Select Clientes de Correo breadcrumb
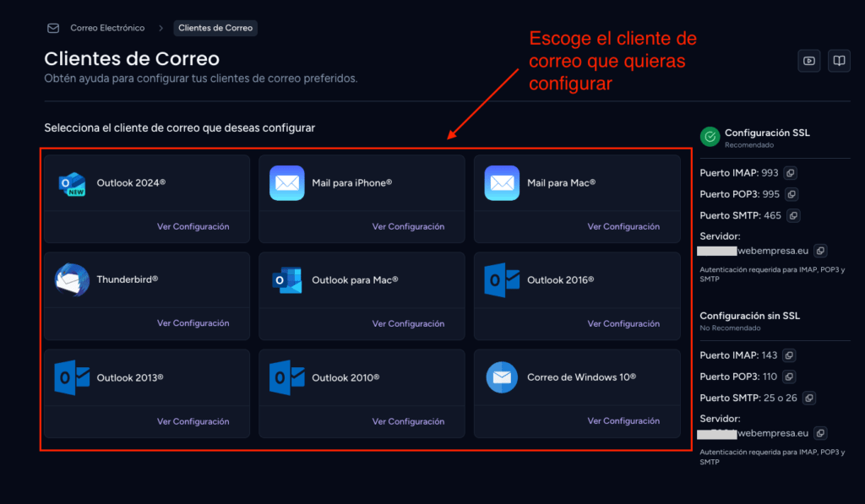The height and width of the screenshot is (504, 865). 215,28
